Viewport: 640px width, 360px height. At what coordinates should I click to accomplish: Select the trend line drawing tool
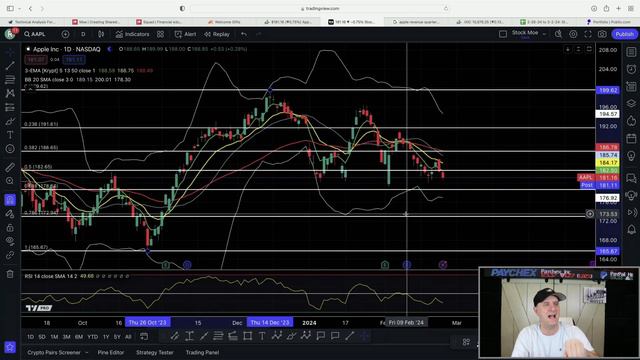(10, 65)
